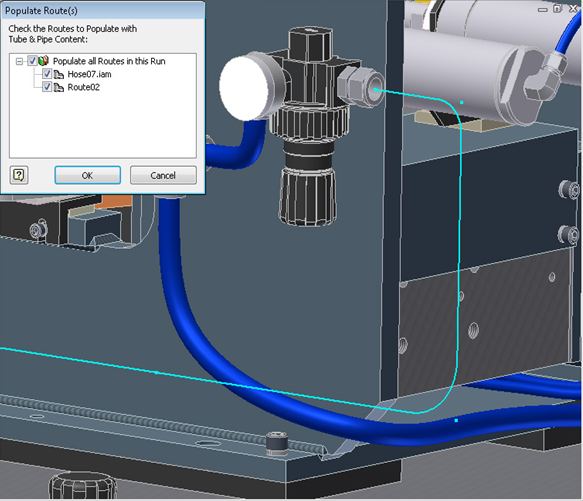Select the regulator's ribbed adjustment knob at bottom

click(308, 196)
